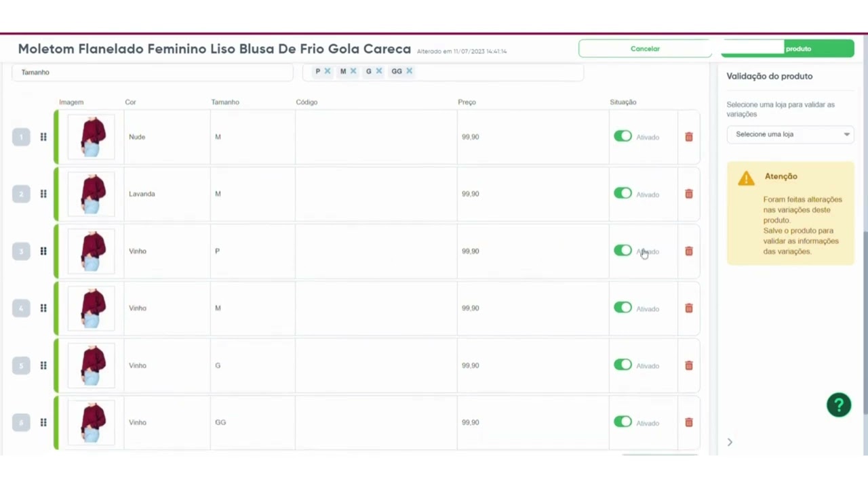Open the Selecione uma loja dropdown

[x=790, y=134]
